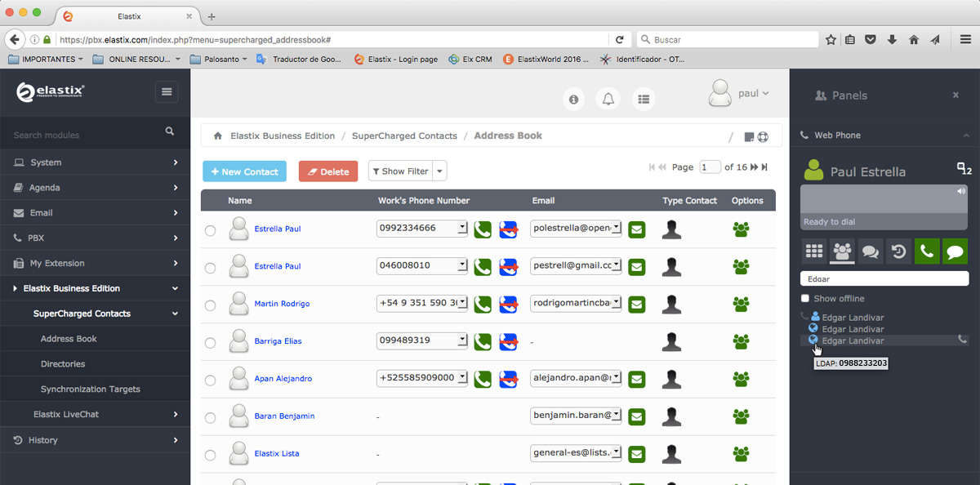The width and height of the screenshot is (980, 485).
Task: Call Apan Alejandro with the green phone icon
Action: point(483,379)
